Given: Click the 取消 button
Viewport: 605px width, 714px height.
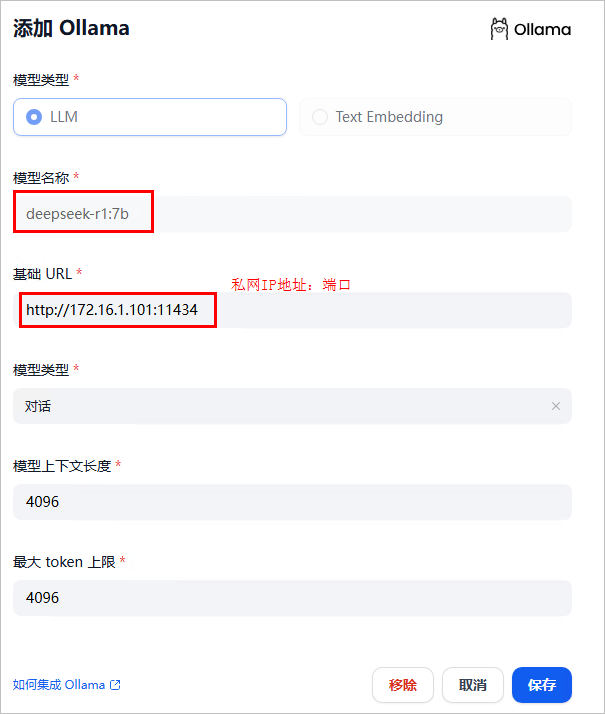Looking at the screenshot, I should pyautogui.click(x=473, y=685).
